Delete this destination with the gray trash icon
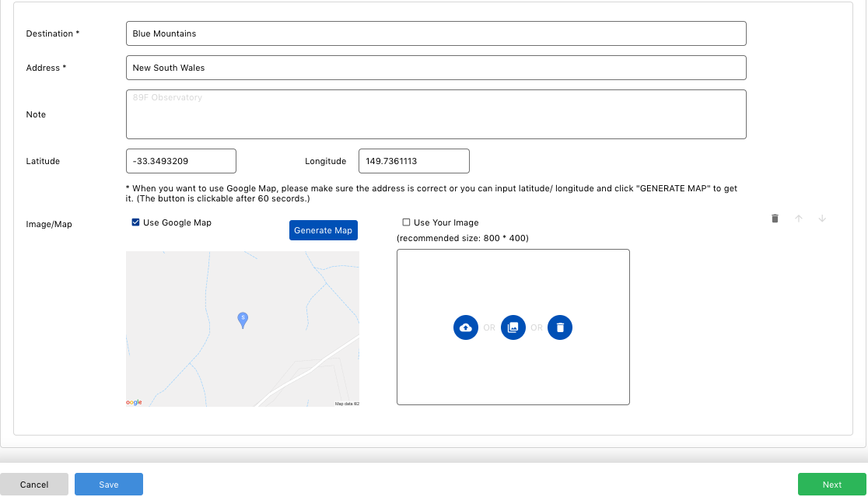Image resolution: width=868 pixels, height=497 pixels. tap(775, 219)
